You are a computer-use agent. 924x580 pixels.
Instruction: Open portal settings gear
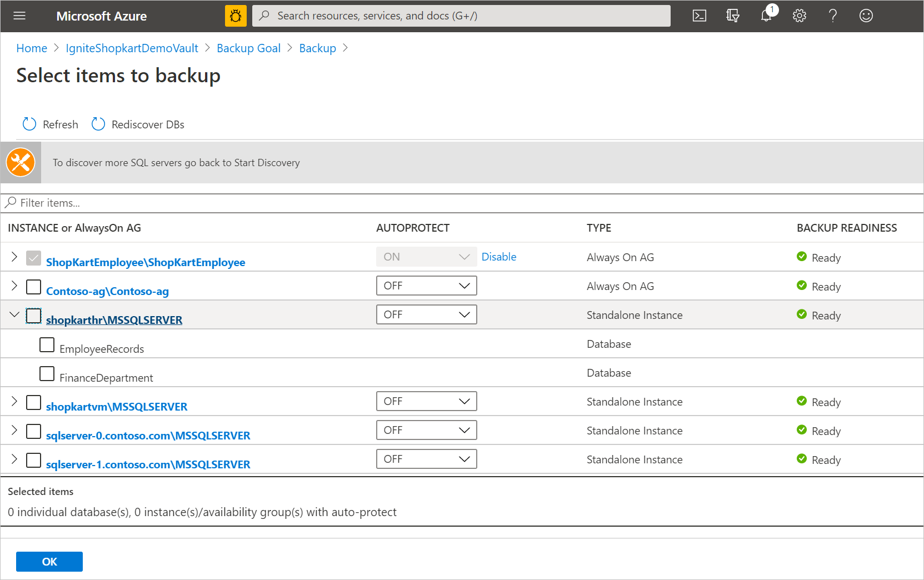pos(800,16)
